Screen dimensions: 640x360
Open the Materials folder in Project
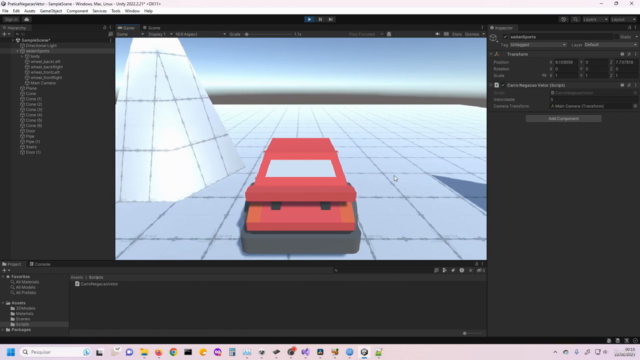(x=24, y=313)
